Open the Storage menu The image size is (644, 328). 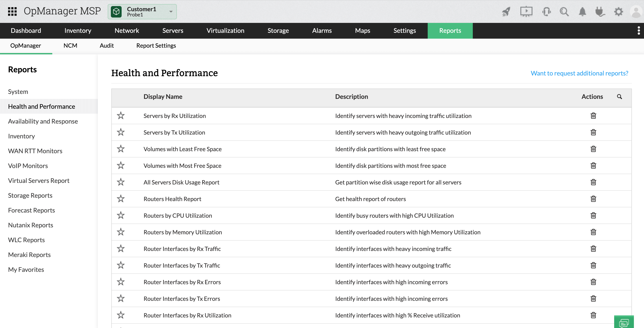coord(278,31)
